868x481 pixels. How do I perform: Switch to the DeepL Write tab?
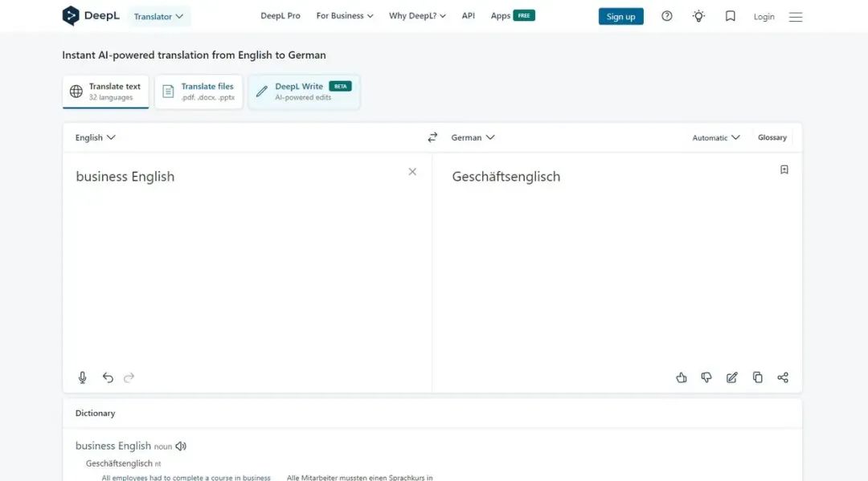tap(304, 92)
